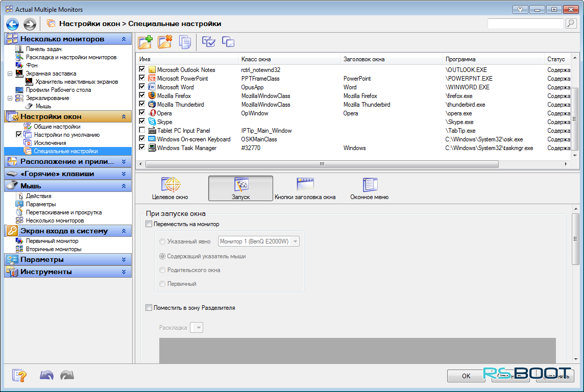The height and width of the screenshot is (392, 584).
Task: Click the Mozilla Thunderbird row icon
Action: click(x=152, y=104)
